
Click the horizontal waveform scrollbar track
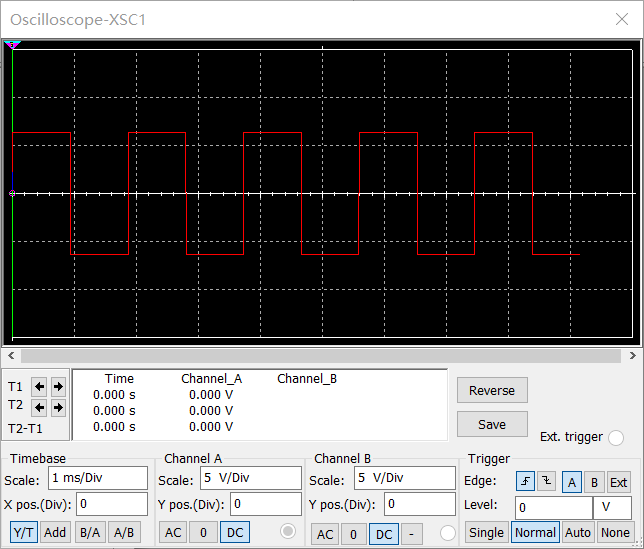pos(321,356)
